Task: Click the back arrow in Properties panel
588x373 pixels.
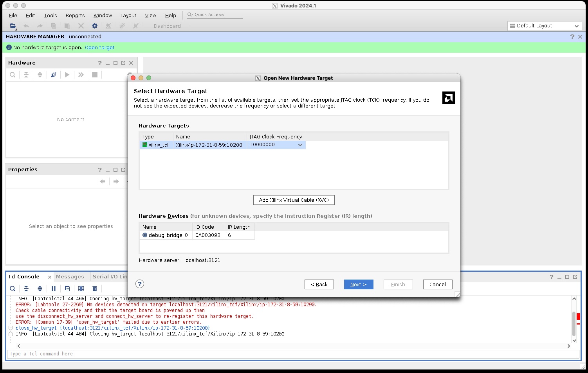Action: [103, 181]
